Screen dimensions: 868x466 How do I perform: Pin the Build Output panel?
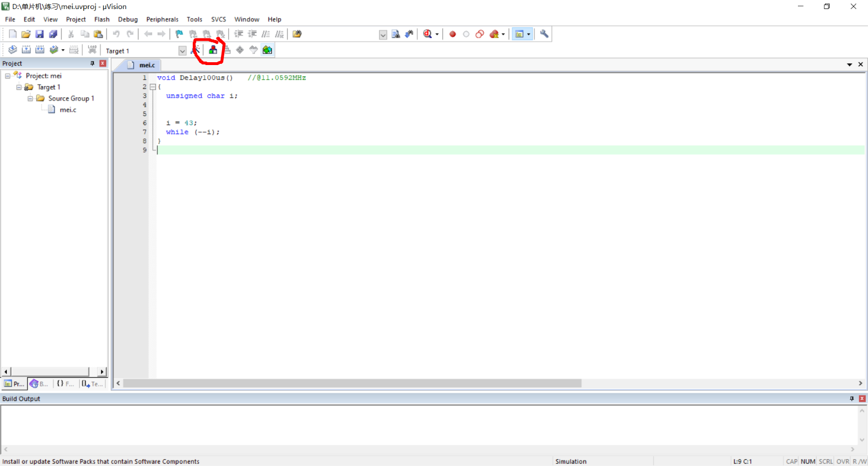tap(852, 399)
